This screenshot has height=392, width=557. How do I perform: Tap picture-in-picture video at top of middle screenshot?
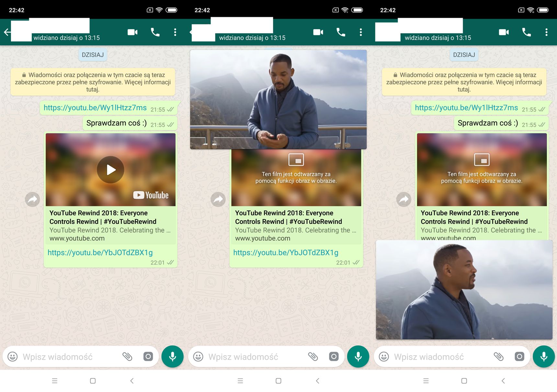[x=278, y=99]
